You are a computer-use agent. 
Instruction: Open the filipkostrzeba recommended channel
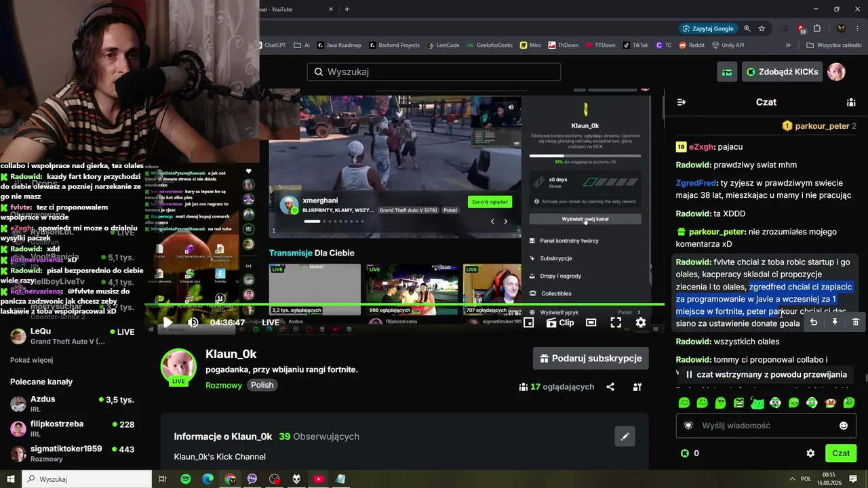73,428
